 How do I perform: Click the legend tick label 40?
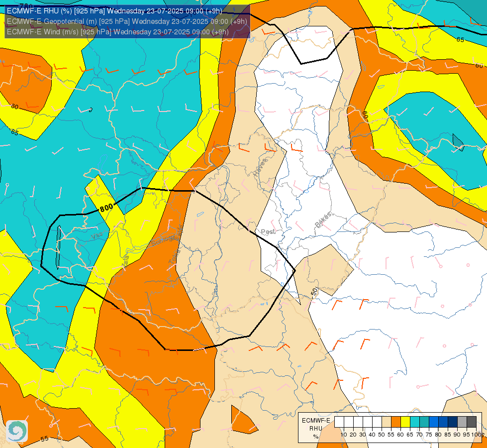click(x=372, y=435)
